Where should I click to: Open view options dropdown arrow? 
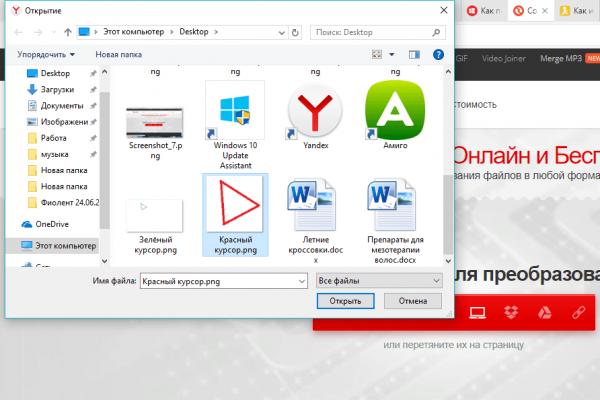tap(391, 55)
